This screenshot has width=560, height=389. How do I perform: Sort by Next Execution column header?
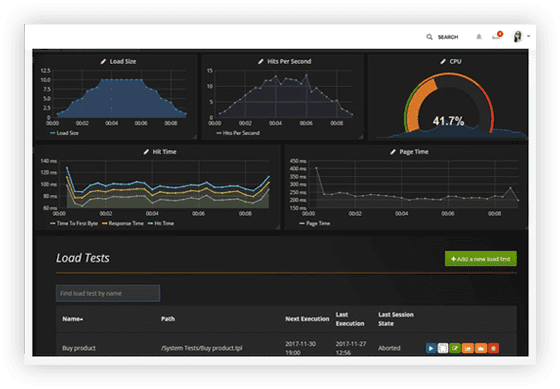307,319
